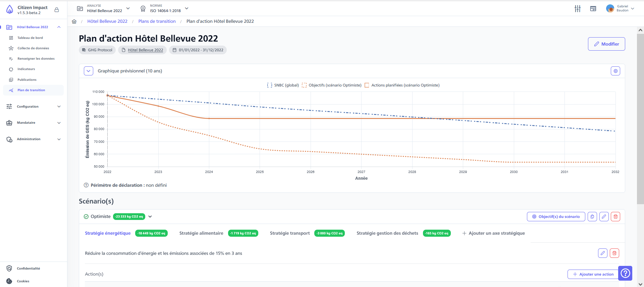Image resolution: width=644 pixels, height=287 pixels.
Task: Open chart settings gear icon
Action: coord(615,71)
